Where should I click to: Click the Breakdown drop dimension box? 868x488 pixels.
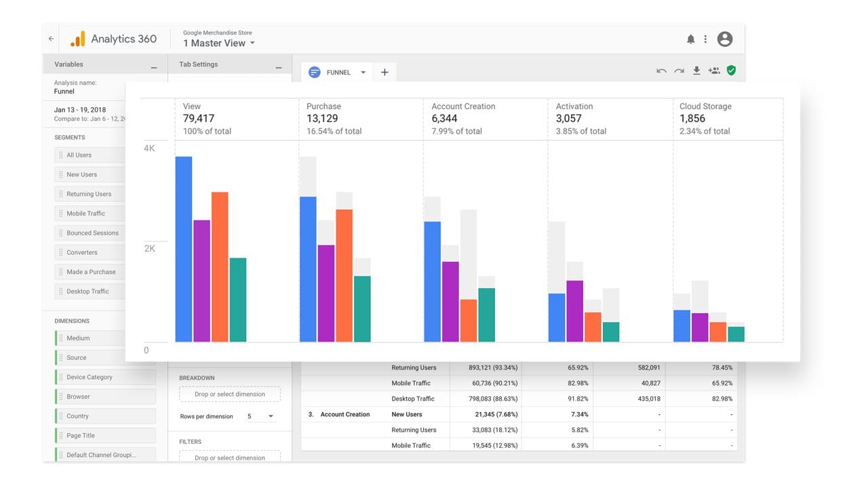230,394
